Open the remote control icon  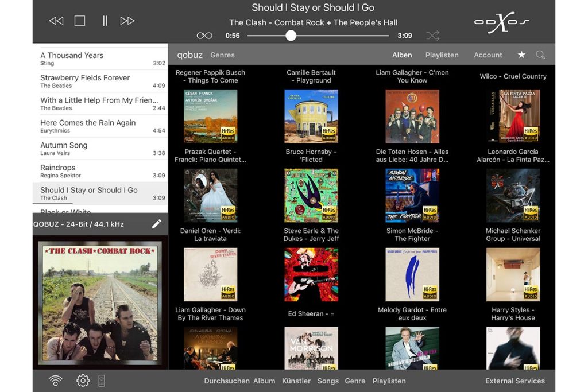pyautogui.click(x=102, y=381)
